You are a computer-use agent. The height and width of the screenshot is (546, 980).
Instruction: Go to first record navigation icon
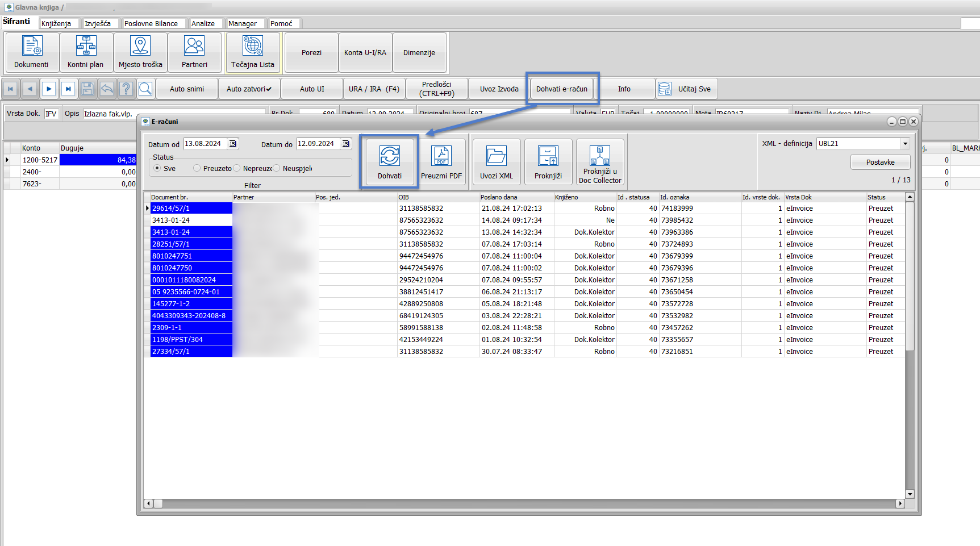11,89
